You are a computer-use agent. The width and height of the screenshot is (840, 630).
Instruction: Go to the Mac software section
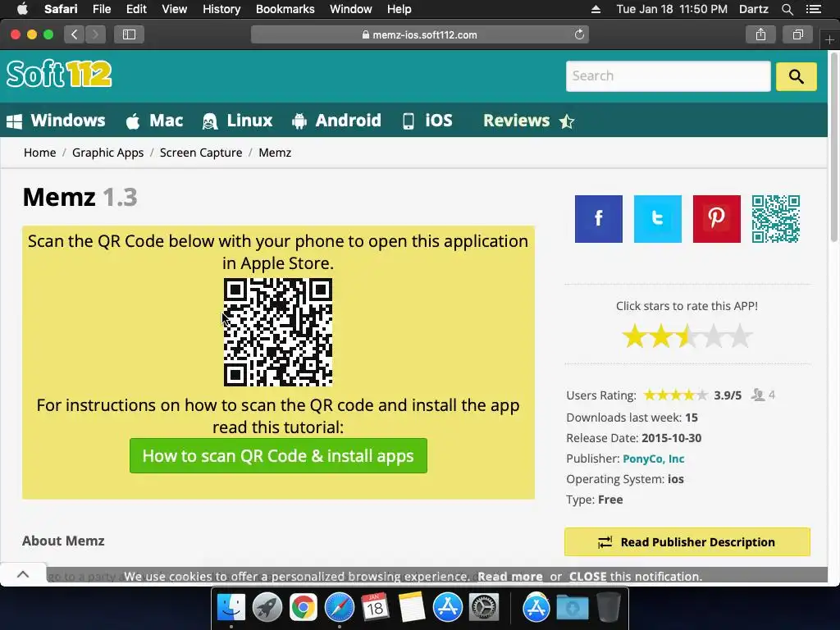coord(154,121)
